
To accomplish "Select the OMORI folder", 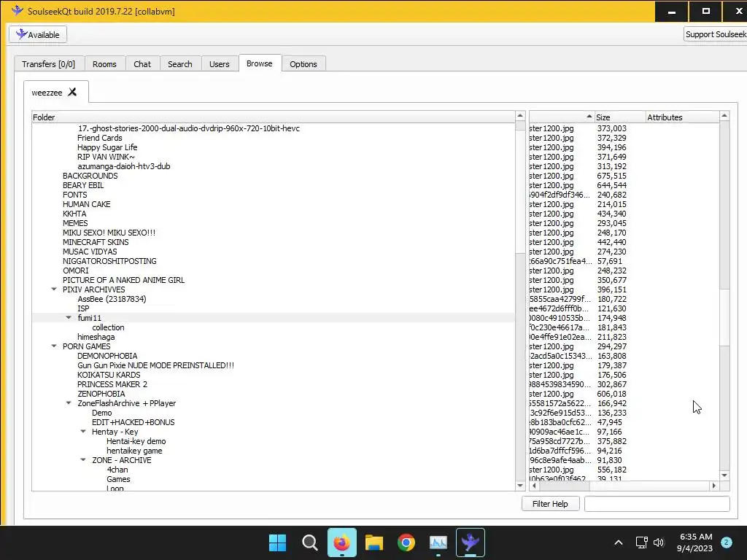I will tap(76, 271).
